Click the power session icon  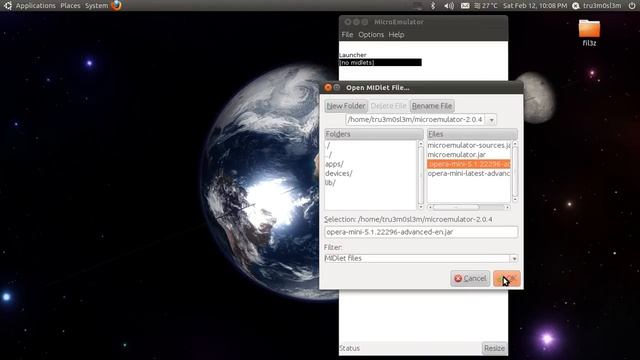coord(632,6)
